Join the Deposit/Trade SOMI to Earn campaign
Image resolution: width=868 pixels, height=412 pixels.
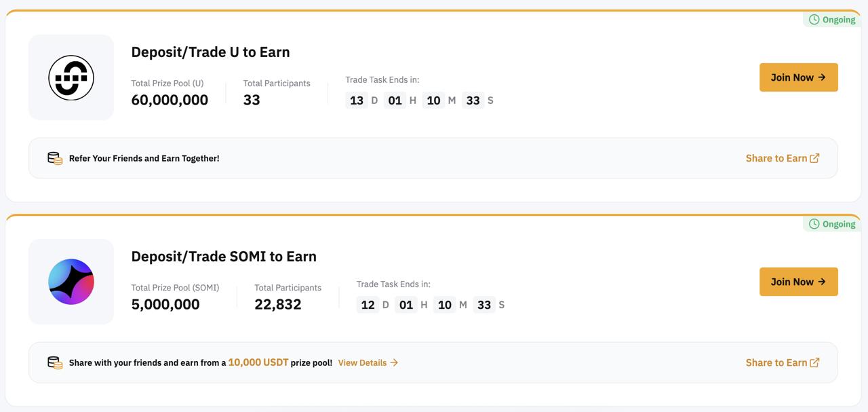799,282
